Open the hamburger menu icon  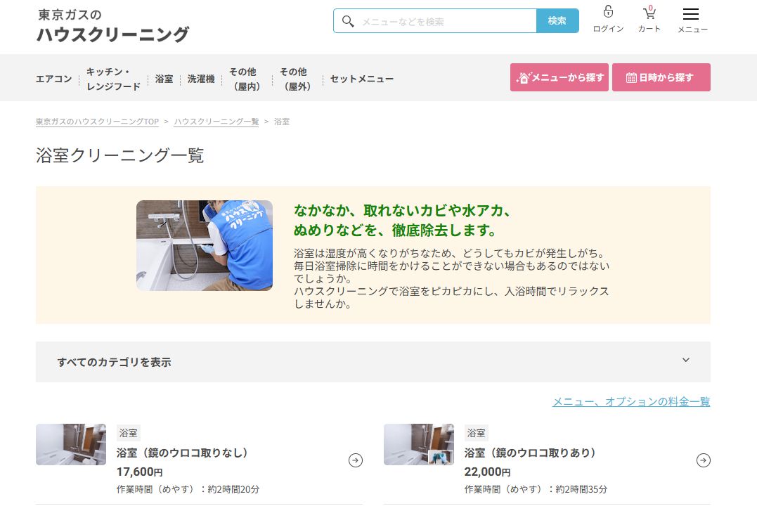(692, 13)
